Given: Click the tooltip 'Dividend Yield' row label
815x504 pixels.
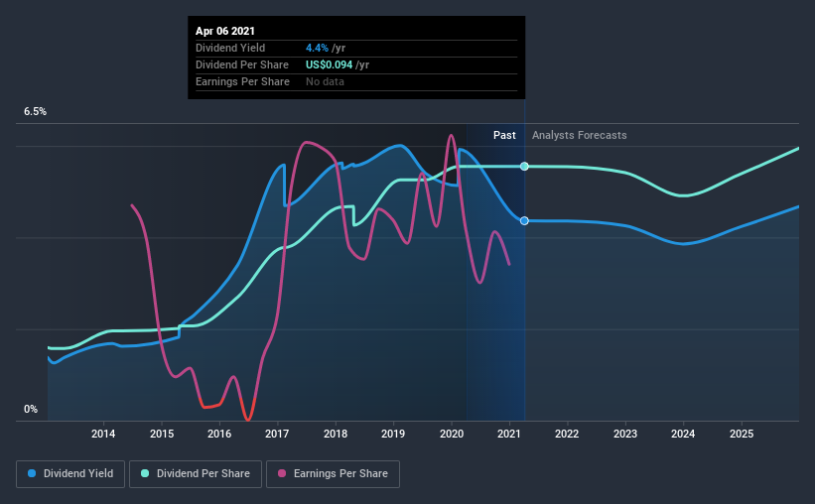Looking at the screenshot, I should click(x=230, y=48).
